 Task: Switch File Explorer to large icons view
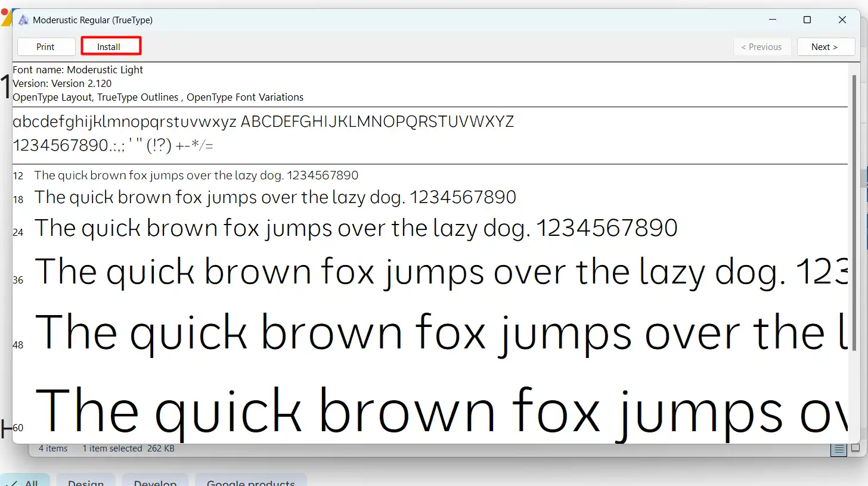click(x=855, y=448)
